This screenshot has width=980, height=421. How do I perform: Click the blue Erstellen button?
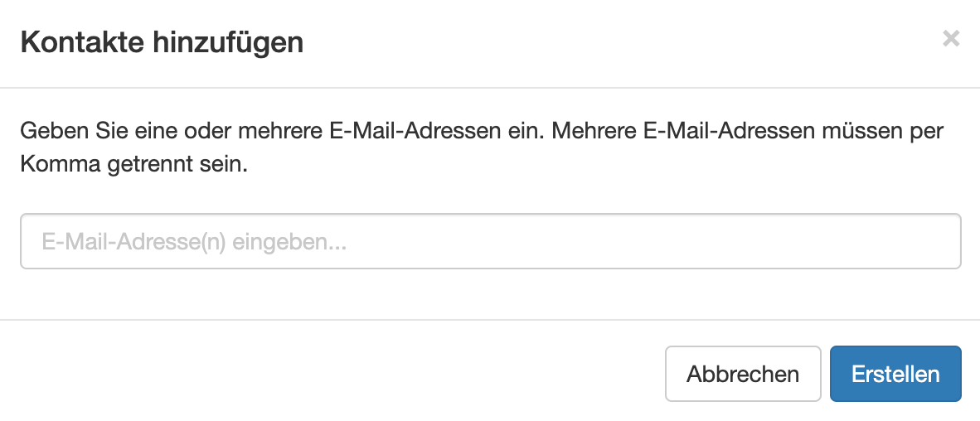[x=895, y=374]
